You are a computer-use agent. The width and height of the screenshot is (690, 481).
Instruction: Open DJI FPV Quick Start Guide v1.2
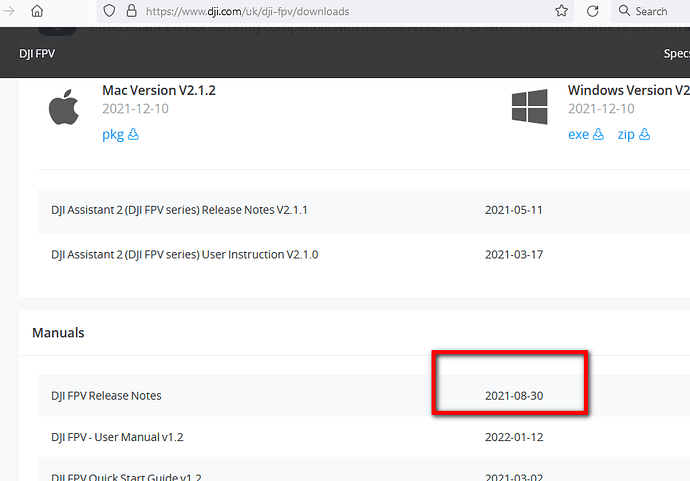126,477
